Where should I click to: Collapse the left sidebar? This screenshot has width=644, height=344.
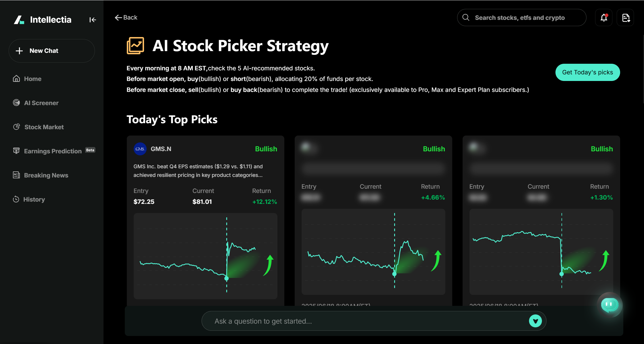click(93, 20)
